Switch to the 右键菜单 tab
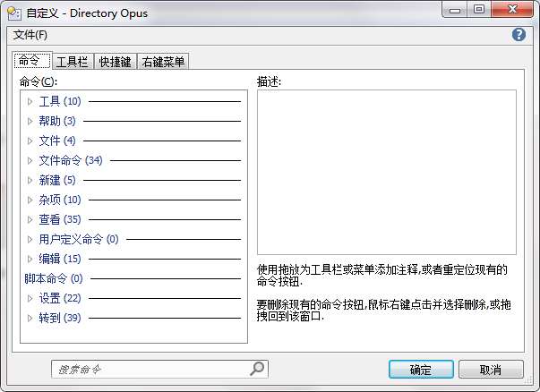This screenshot has width=540, height=392. tap(163, 62)
